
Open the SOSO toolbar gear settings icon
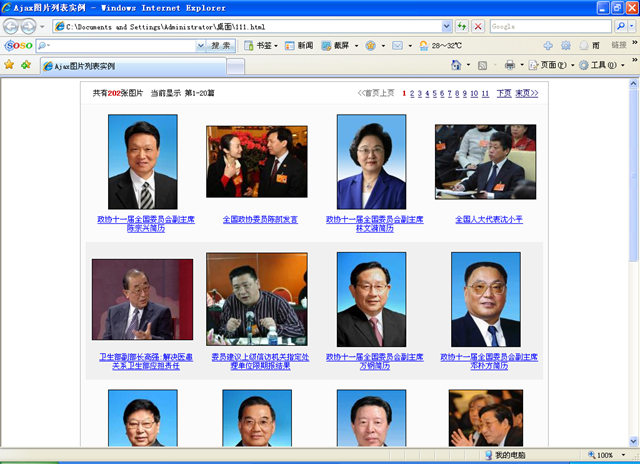pyautogui.click(x=566, y=46)
